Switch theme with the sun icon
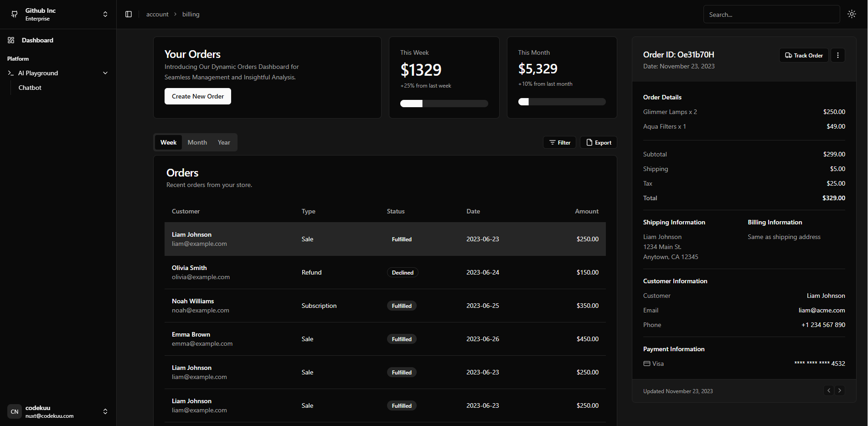This screenshot has height=426, width=868. pos(852,14)
